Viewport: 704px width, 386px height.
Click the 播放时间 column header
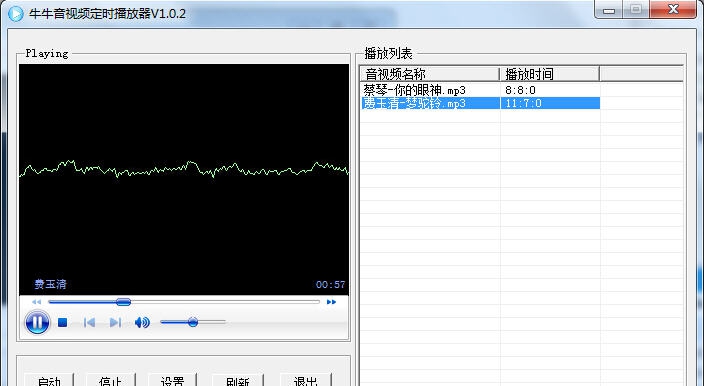click(x=550, y=74)
